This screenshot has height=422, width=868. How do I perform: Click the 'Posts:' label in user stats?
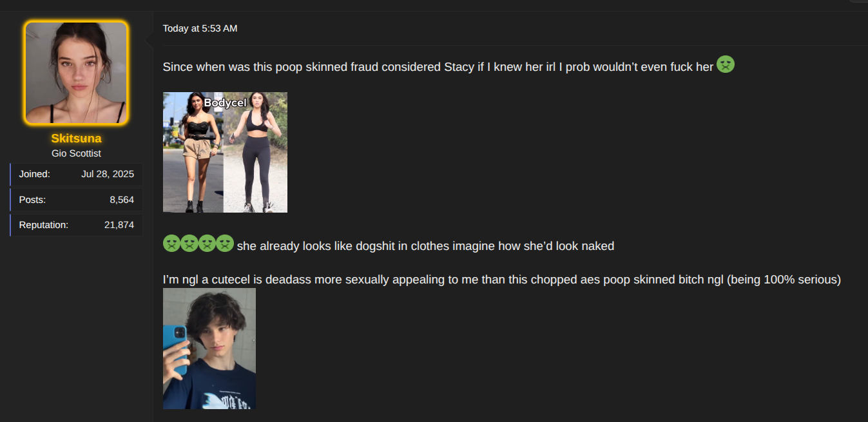click(32, 200)
